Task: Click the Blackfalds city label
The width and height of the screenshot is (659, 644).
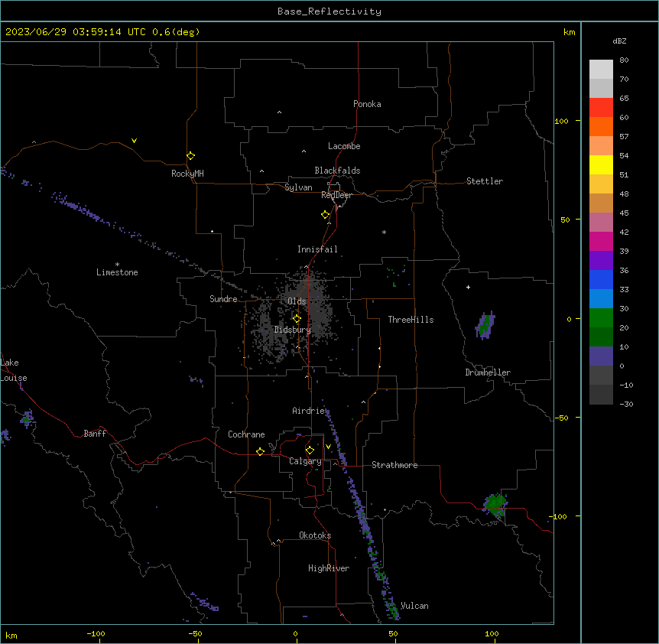Action: click(337, 171)
